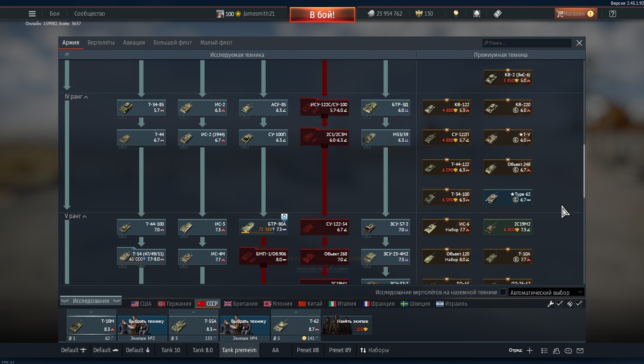Click the player avatar for Jamesmith21
The height and width of the screenshot is (364, 644).
(220, 14)
